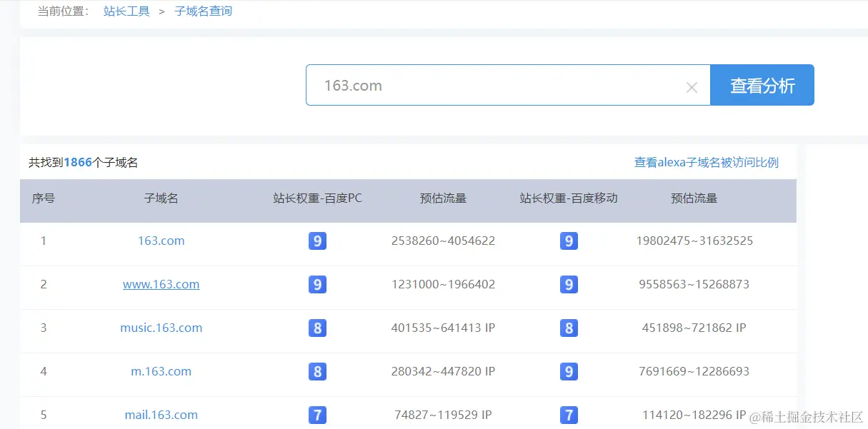The height and width of the screenshot is (429, 868).
Task: Click PC traffic value 1231000~1966402
Action: coord(444,284)
